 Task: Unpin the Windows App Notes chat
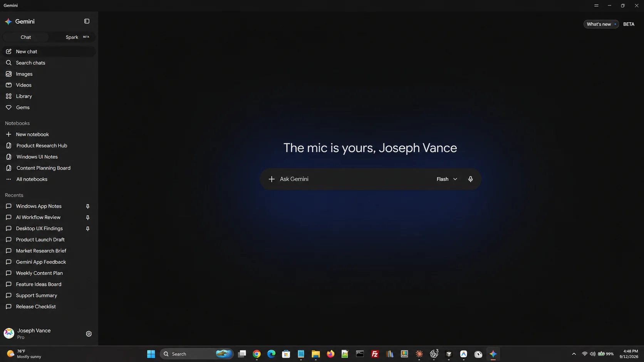click(88, 206)
